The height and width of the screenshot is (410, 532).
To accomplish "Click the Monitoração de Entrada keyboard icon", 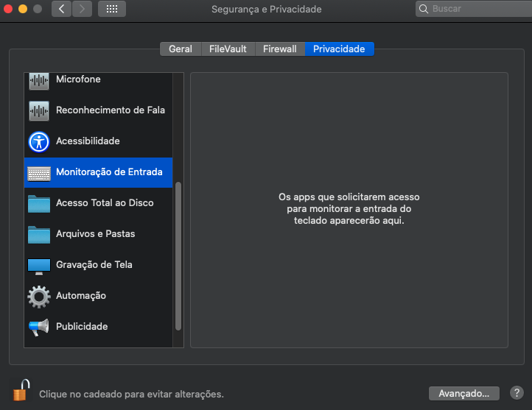I will tap(38, 173).
